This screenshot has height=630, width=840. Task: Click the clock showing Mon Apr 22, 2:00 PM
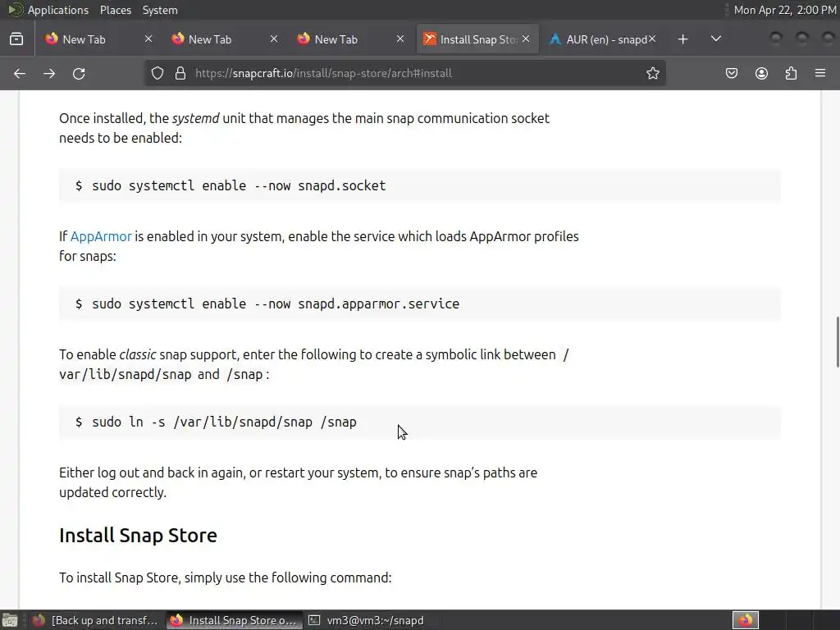tap(785, 10)
